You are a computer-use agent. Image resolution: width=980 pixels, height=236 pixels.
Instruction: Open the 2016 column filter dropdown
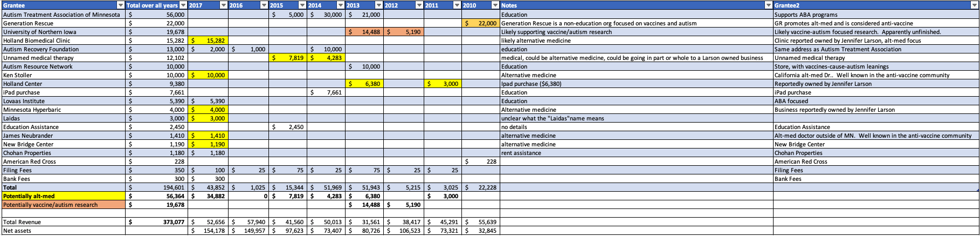[264, 5]
